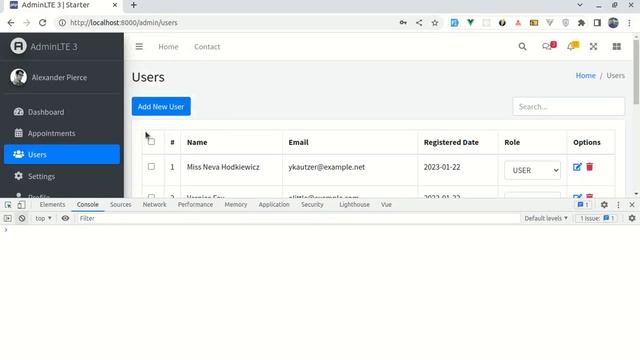Screen dimensions: 640x360
Task: Open the sidebar hamburger menu toggle
Action: click(139, 47)
